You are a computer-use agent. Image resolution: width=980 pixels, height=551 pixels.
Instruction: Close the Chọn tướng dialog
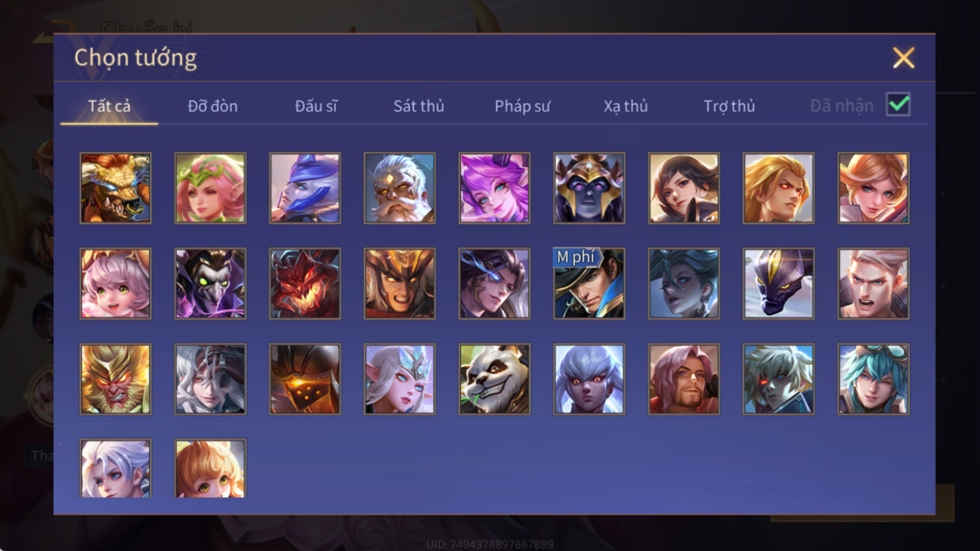point(903,58)
